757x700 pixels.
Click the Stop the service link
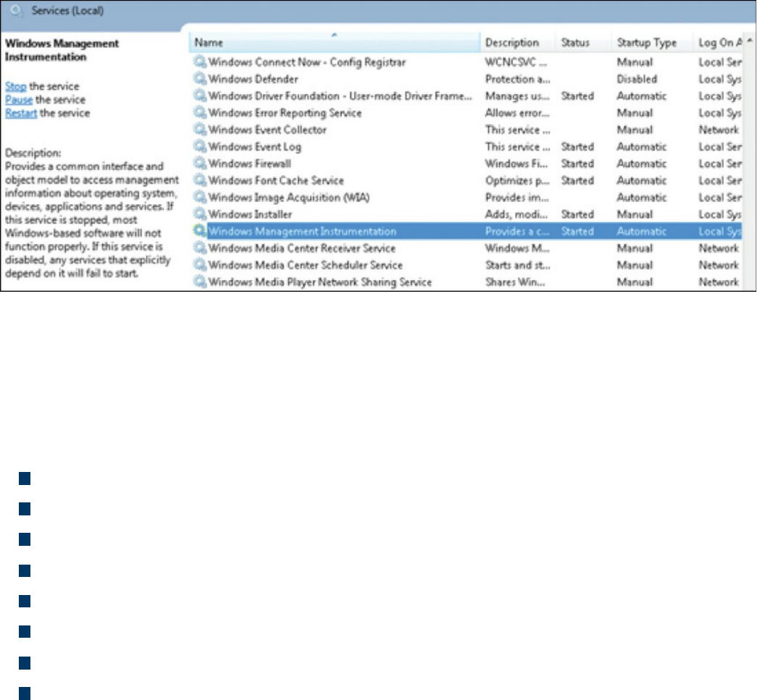pos(16,86)
